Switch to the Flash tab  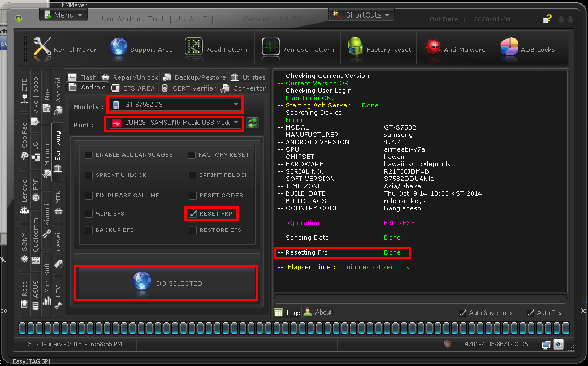click(x=83, y=77)
